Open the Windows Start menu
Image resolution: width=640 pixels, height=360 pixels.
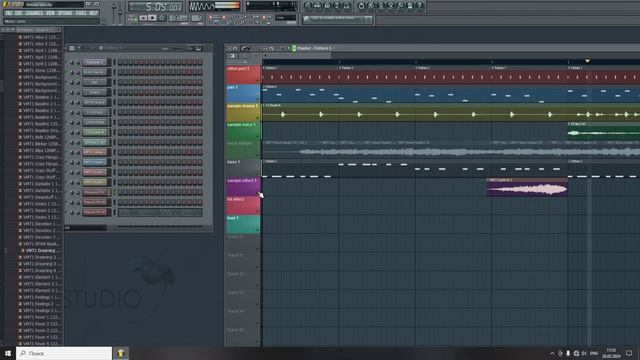[x=8, y=353]
